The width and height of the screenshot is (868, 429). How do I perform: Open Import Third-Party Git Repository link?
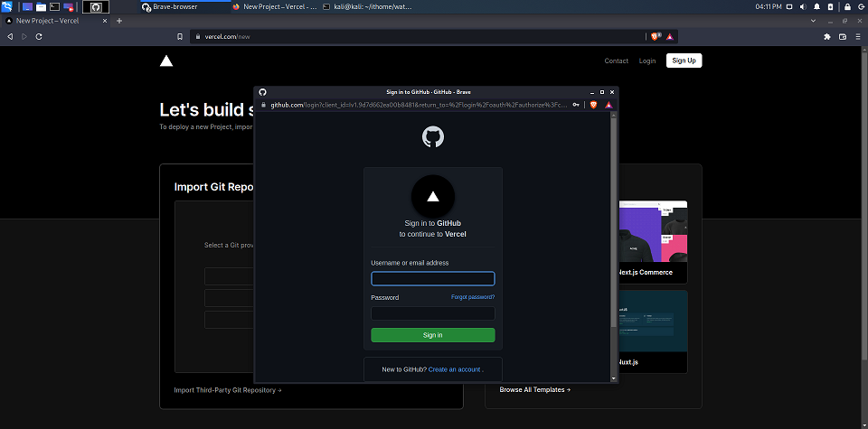[228, 390]
